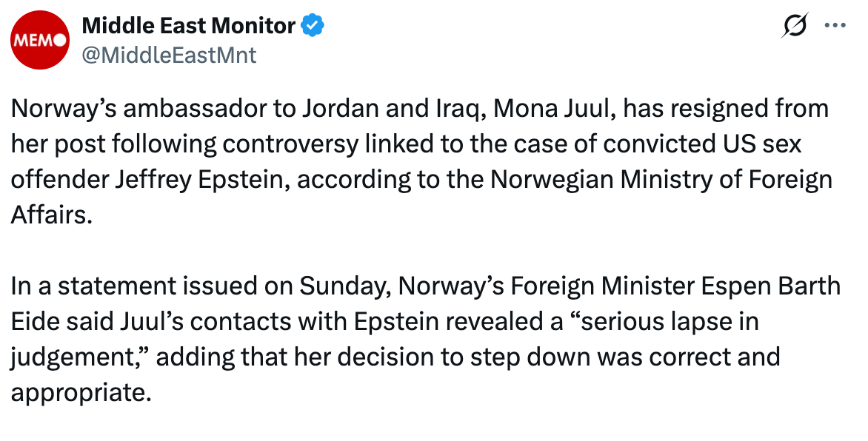
Task: Click the phrase "Norwegian Ministry of Foreign"
Action: (661, 180)
